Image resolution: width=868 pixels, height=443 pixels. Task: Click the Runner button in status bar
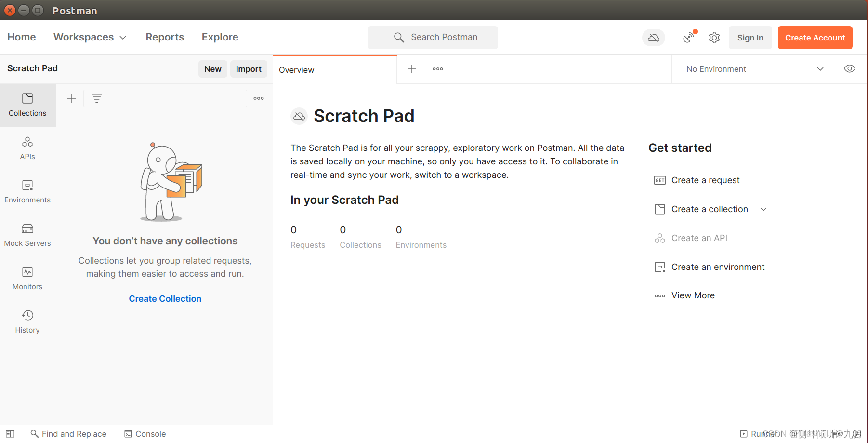pyautogui.click(x=760, y=434)
